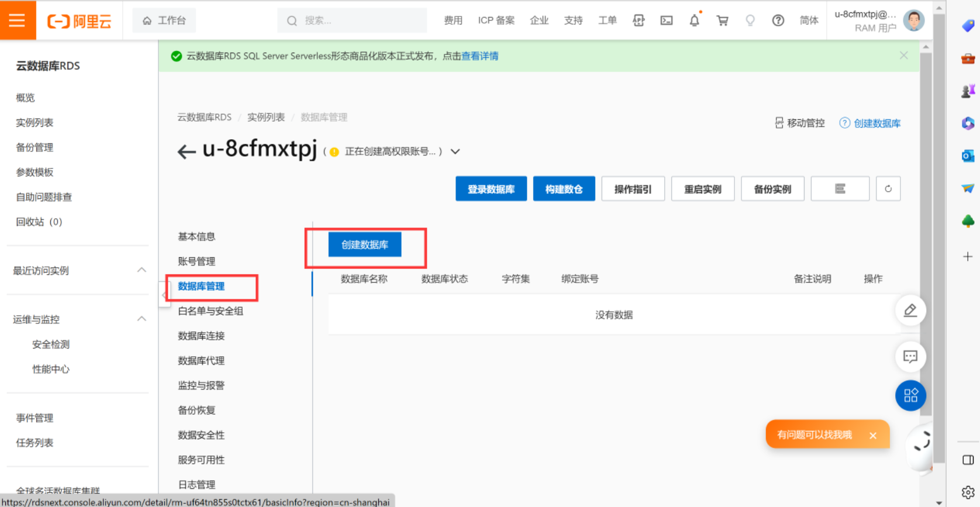Expand the instance status dropdown chevron
The image size is (980, 507).
click(456, 151)
